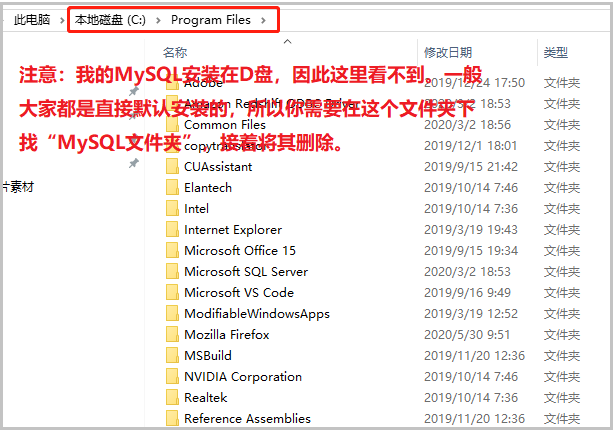Select the CUAssistant folder name
This screenshot has width=613, height=430.
[x=218, y=167]
